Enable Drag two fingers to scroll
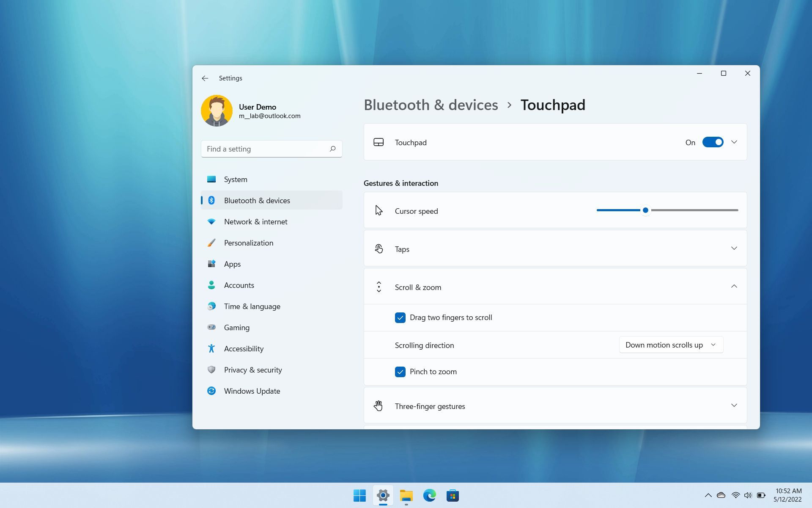Screen dimensions: 812x508 [x=401, y=317]
